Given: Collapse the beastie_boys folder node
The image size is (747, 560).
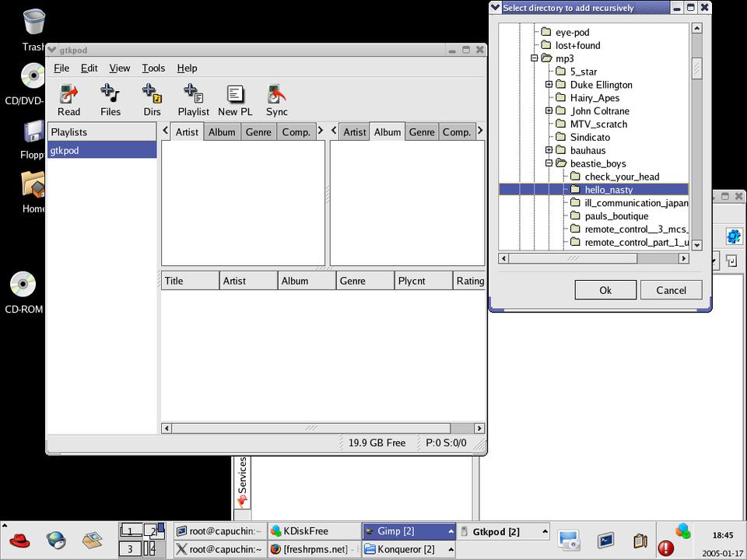Looking at the screenshot, I should (x=549, y=163).
